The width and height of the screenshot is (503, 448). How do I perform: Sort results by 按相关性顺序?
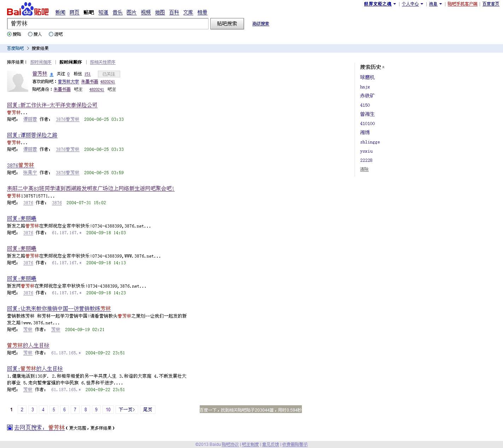[103, 62]
